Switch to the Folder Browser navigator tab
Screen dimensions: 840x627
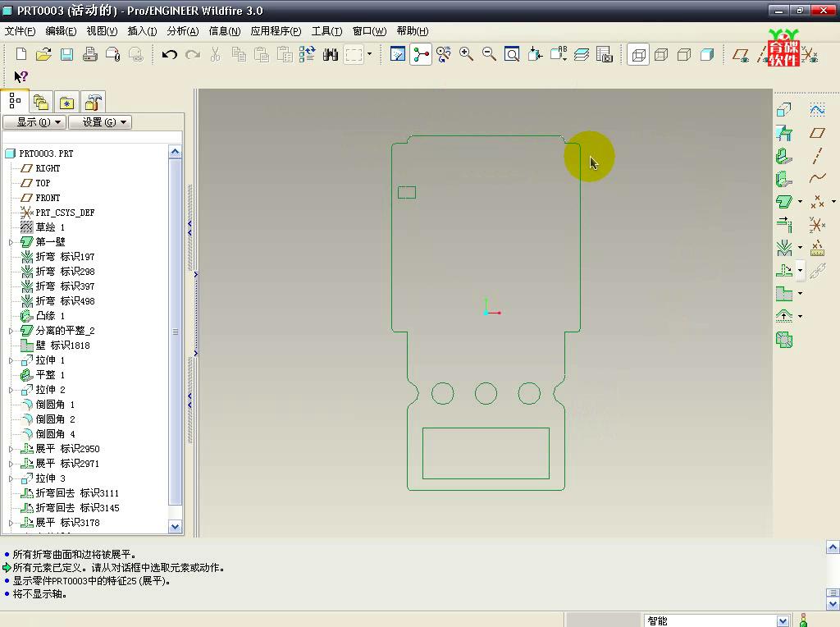pyautogui.click(x=41, y=102)
